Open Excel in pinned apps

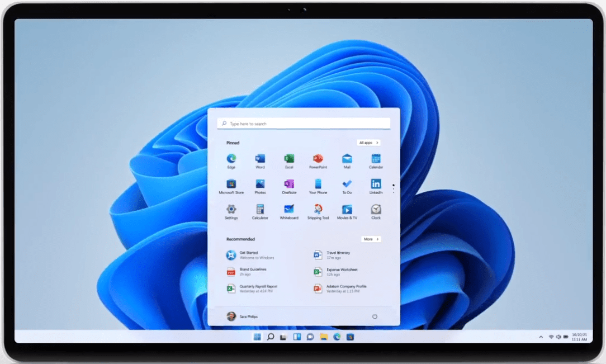coord(289,161)
